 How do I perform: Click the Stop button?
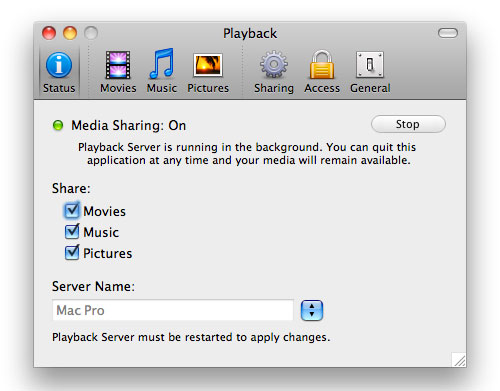(x=408, y=124)
